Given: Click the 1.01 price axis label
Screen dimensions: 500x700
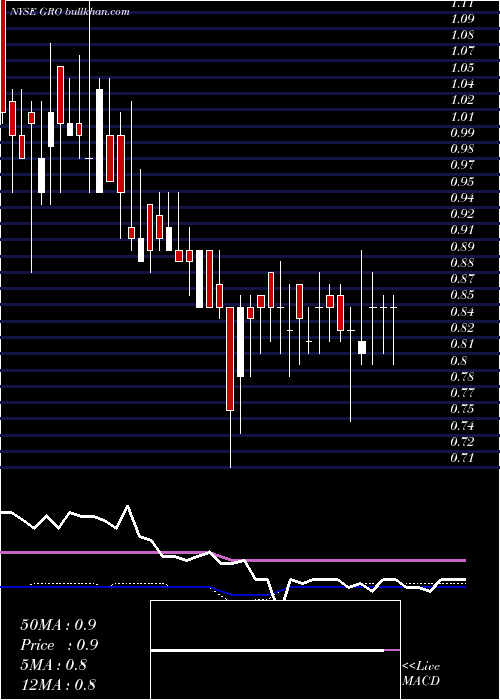Looking at the screenshot, I should 462,117.
